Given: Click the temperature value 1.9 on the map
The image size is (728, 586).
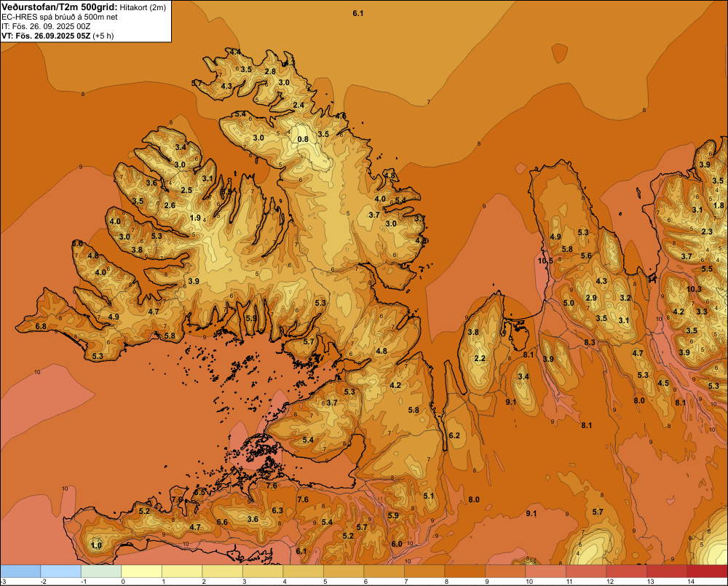Looking at the screenshot, I should tap(195, 218).
